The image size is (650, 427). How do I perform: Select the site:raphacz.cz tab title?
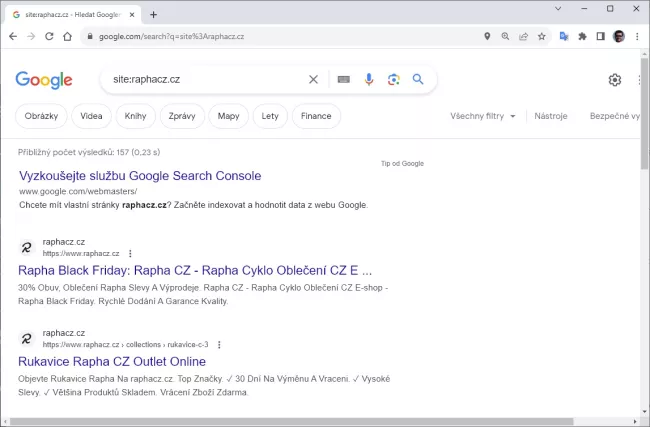[x=73, y=15]
